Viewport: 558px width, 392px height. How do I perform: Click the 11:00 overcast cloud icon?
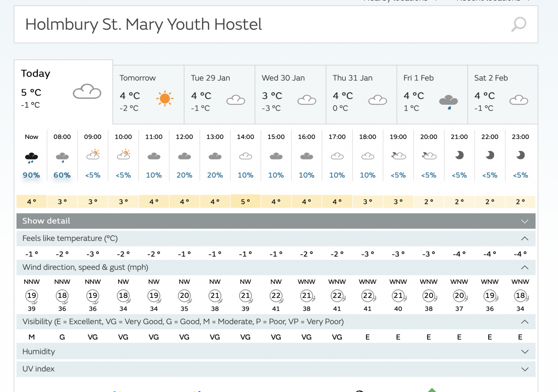(154, 156)
